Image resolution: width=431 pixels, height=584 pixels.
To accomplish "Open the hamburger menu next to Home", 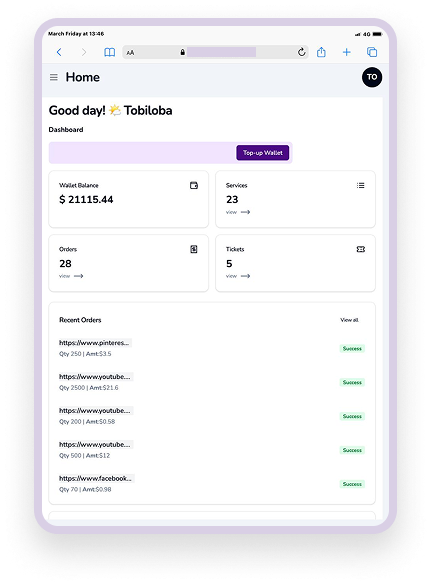I will click(54, 77).
